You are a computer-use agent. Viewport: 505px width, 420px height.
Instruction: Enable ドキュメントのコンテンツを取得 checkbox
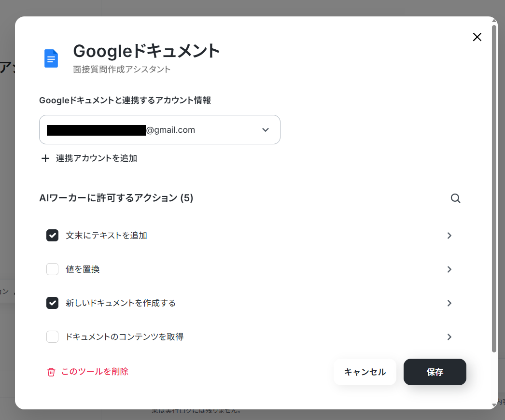click(x=52, y=336)
